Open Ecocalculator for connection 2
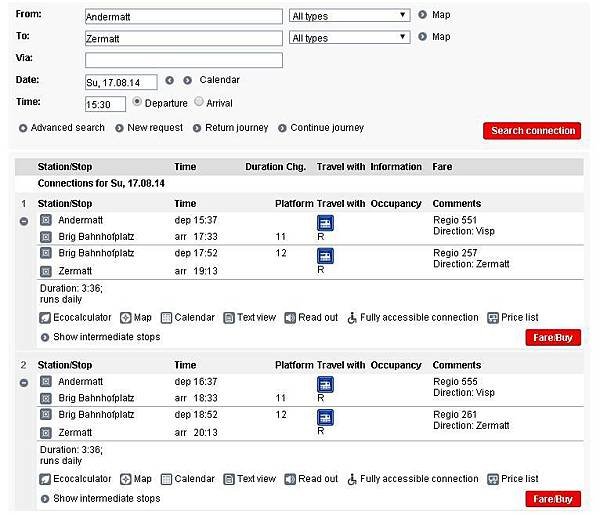Screen dimensions: 600x515 [75, 479]
